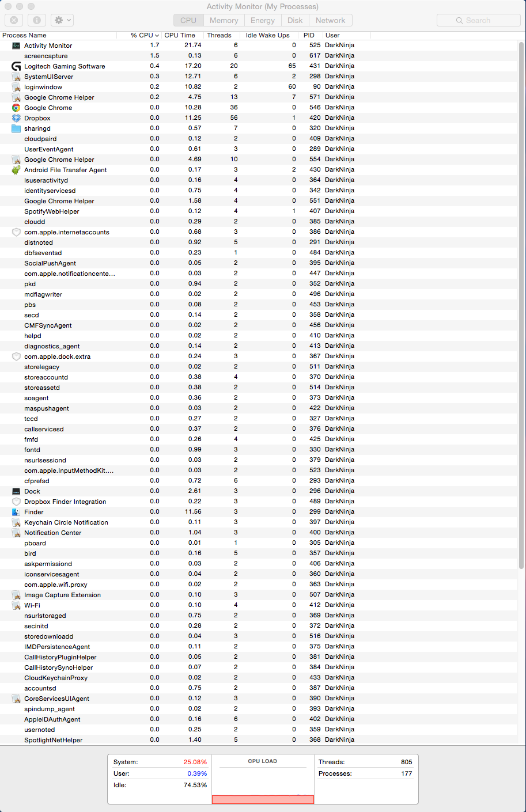Switch to the Memory tab
The width and height of the screenshot is (526, 812).
click(x=224, y=20)
